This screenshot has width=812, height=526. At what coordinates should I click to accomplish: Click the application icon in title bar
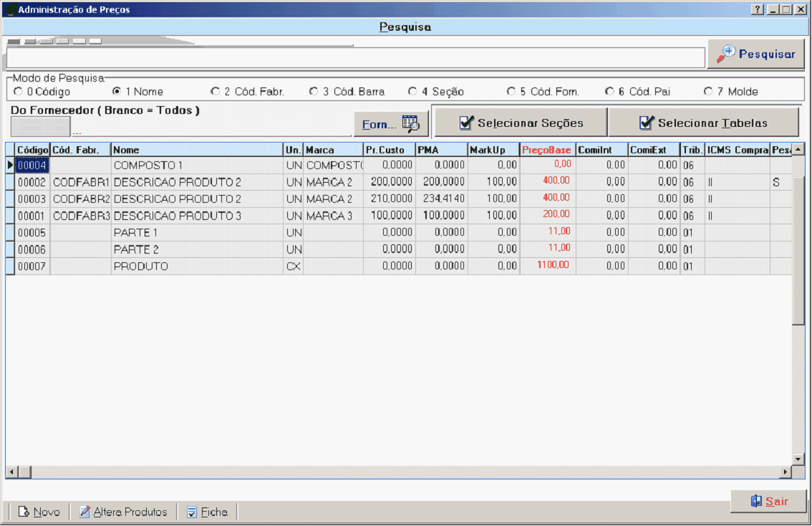coord(9,9)
